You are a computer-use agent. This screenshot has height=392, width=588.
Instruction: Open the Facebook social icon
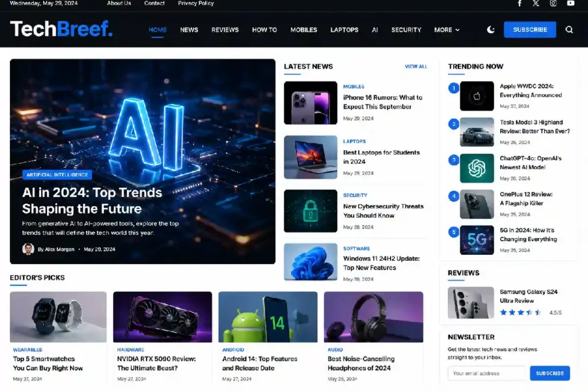coord(519,3)
